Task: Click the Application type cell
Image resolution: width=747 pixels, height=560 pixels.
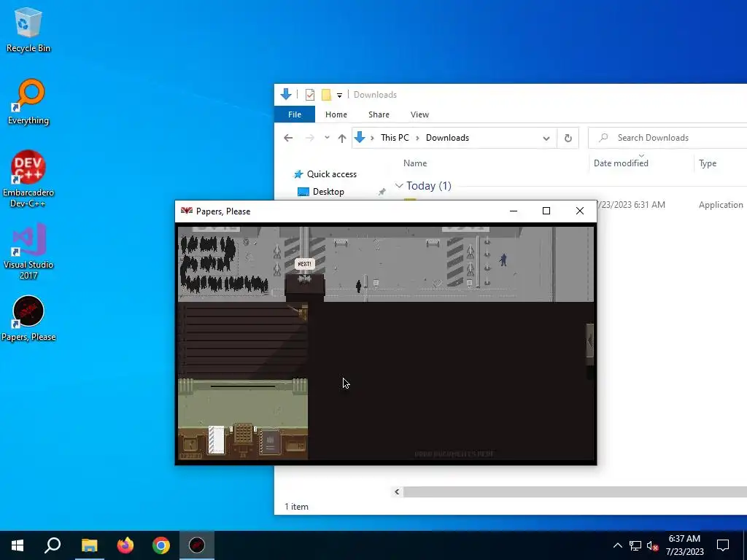Action: [x=721, y=205]
